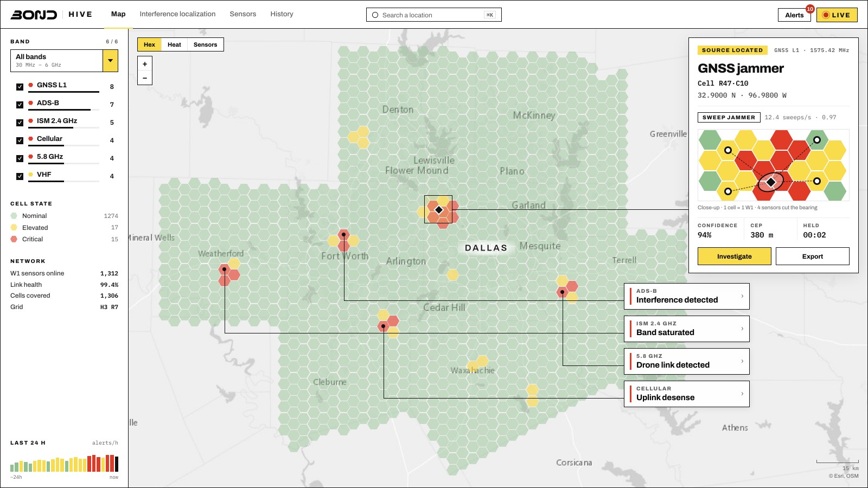The height and width of the screenshot is (488, 868).
Task: Toggle the 5.8 GHz band checkbox
Action: [x=20, y=158]
